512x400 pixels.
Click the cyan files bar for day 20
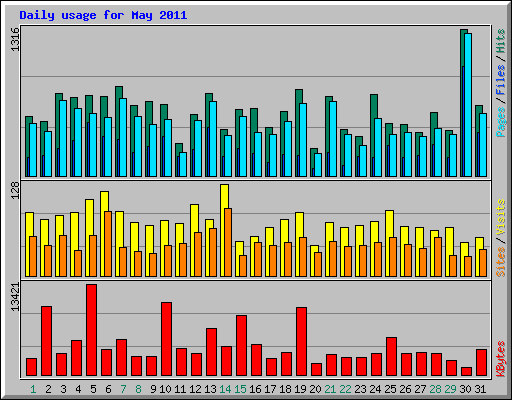click(318, 165)
